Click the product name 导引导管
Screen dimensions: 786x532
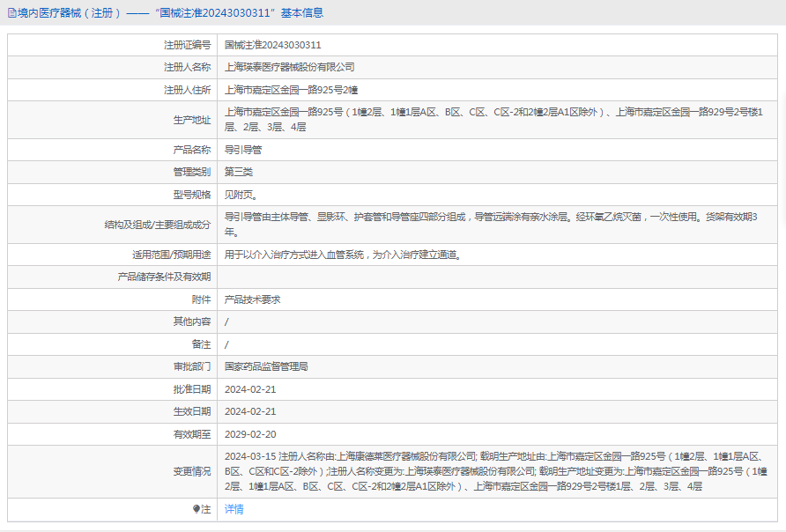coord(243,150)
